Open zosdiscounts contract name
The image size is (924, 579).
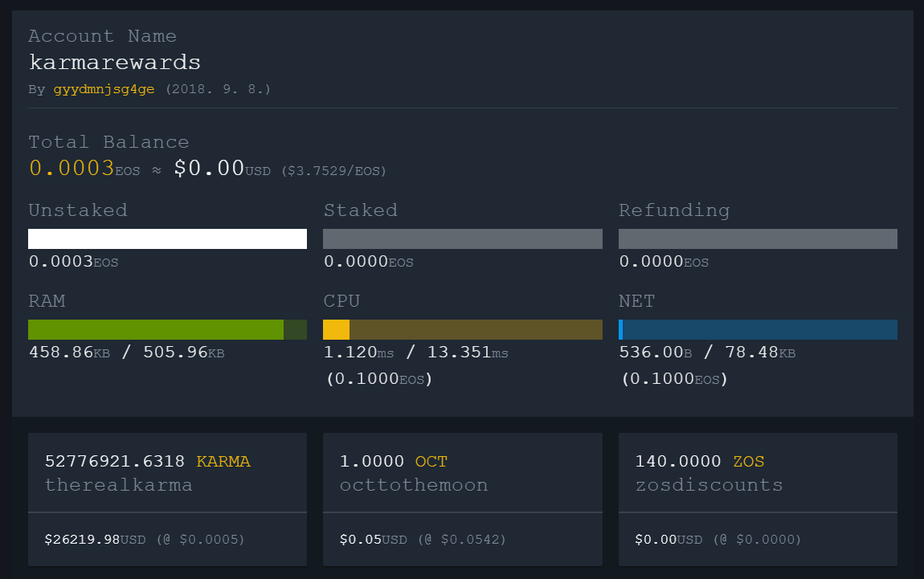pyautogui.click(x=709, y=485)
